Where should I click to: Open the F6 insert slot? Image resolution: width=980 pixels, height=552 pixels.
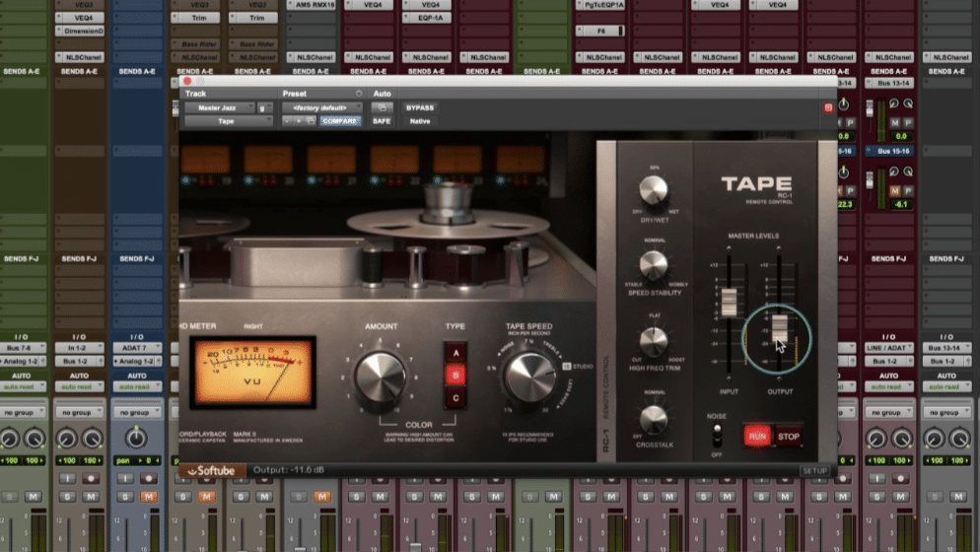coord(600,31)
